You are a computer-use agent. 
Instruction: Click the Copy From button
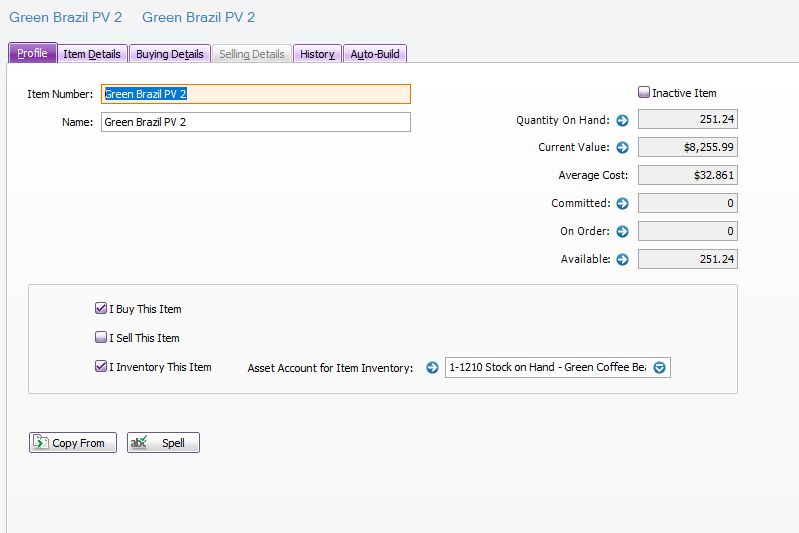point(73,443)
